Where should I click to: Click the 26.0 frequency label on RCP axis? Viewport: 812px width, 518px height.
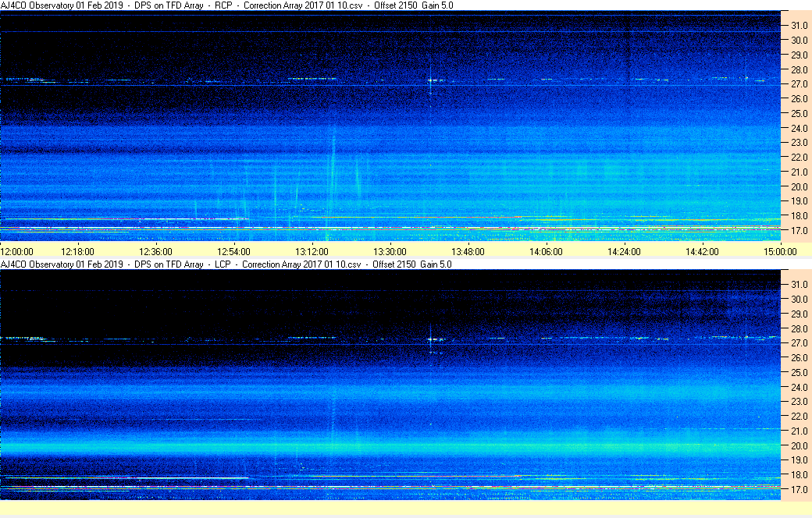coord(799,98)
